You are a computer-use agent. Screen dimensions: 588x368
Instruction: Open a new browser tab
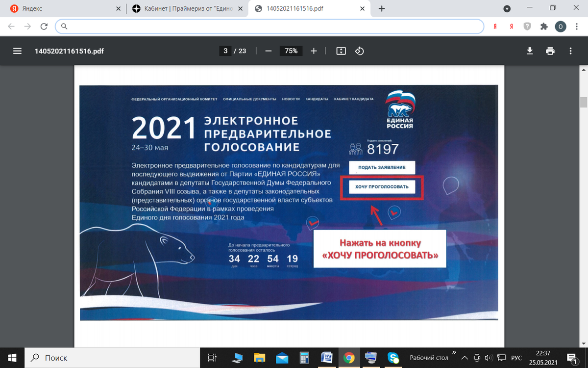382,8
